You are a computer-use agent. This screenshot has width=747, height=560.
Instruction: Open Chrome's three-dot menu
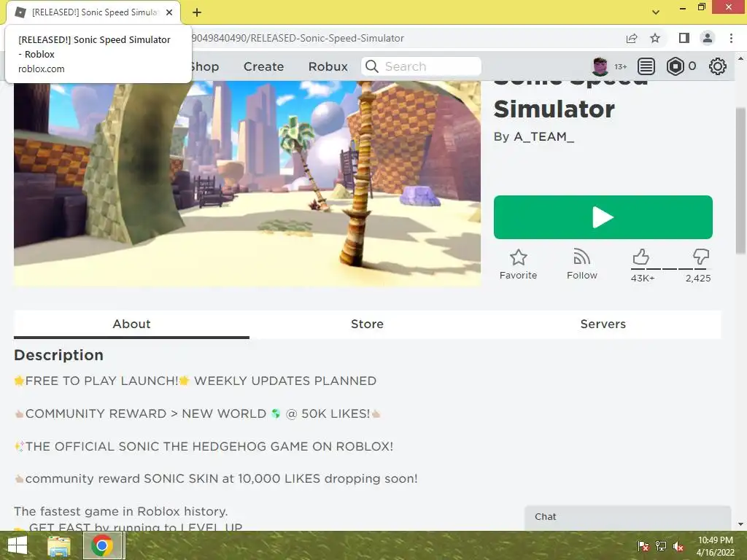[x=731, y=38]
